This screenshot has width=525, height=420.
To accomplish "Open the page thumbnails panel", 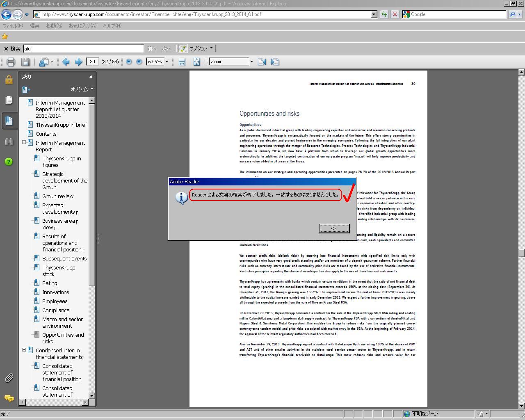I will (x=9, y=100).
